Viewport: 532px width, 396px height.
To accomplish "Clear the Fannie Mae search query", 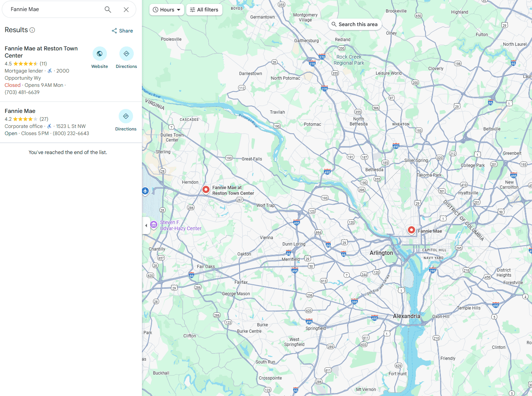I will (x=126, y=10).
